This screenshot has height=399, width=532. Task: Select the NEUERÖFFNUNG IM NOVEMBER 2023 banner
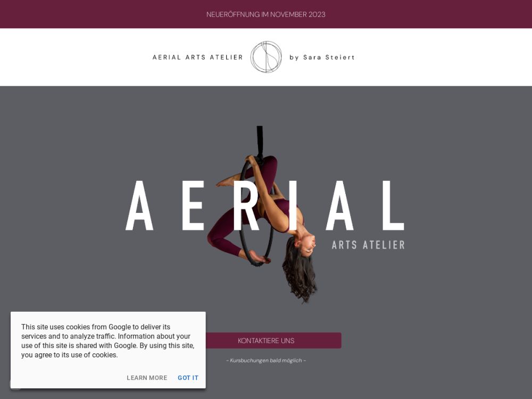click(266, 14)
